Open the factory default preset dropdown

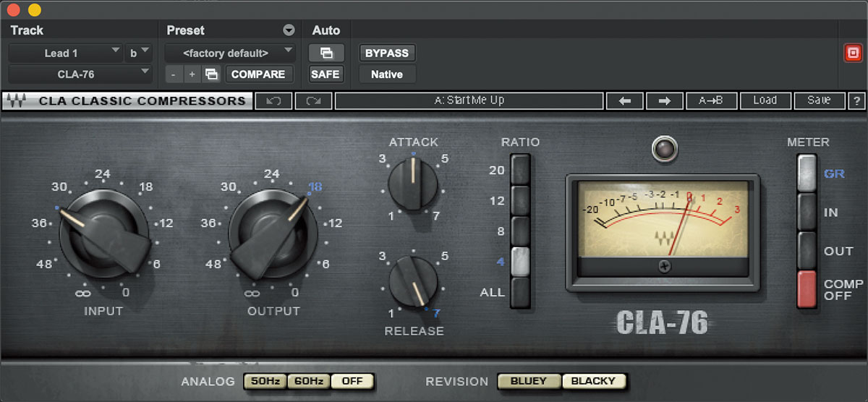point(231,53)
